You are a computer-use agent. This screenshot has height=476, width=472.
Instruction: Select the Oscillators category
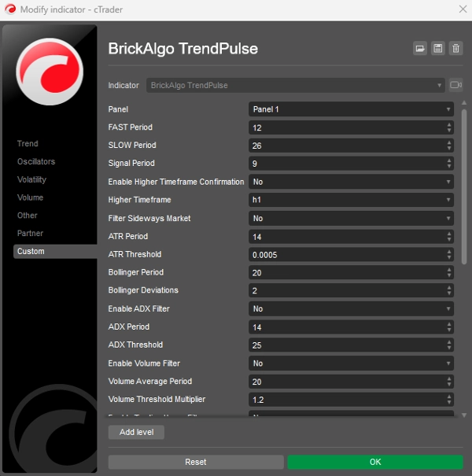click(x=36, y=161)
